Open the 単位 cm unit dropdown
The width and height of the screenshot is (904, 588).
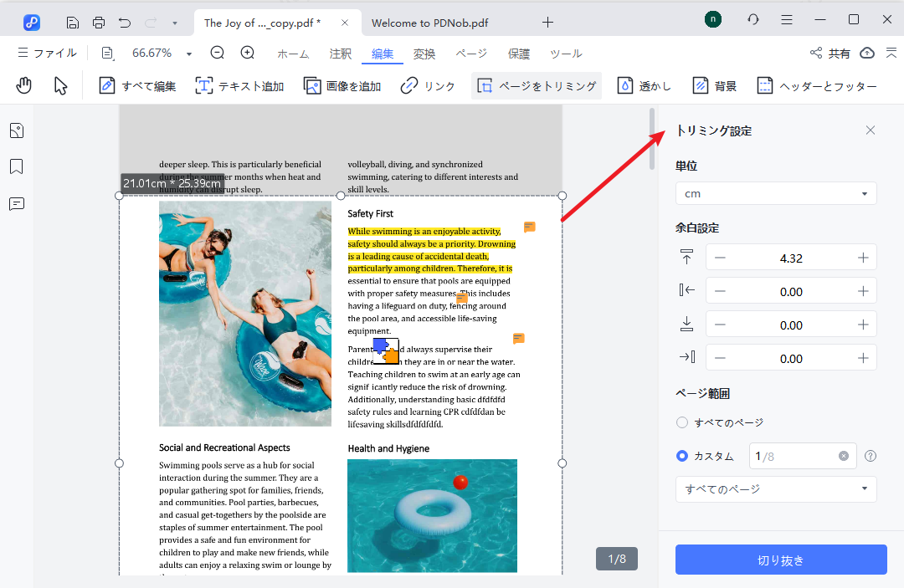click(x=776, y=193)
